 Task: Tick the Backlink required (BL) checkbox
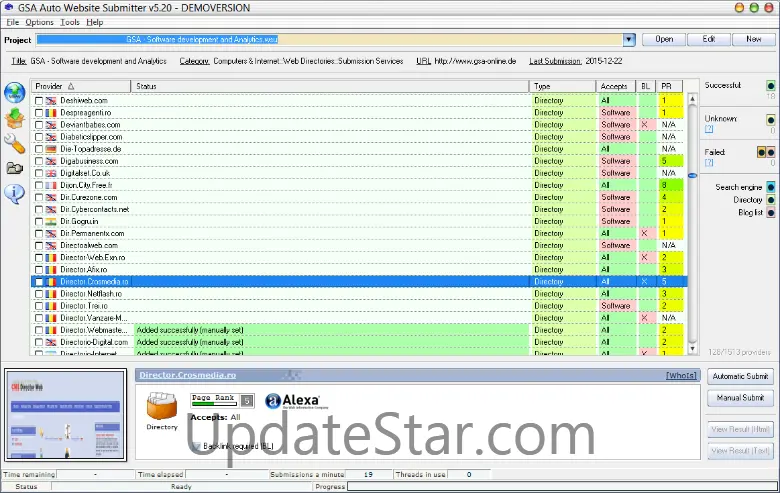pyautogui.click(x=196, y=446)
